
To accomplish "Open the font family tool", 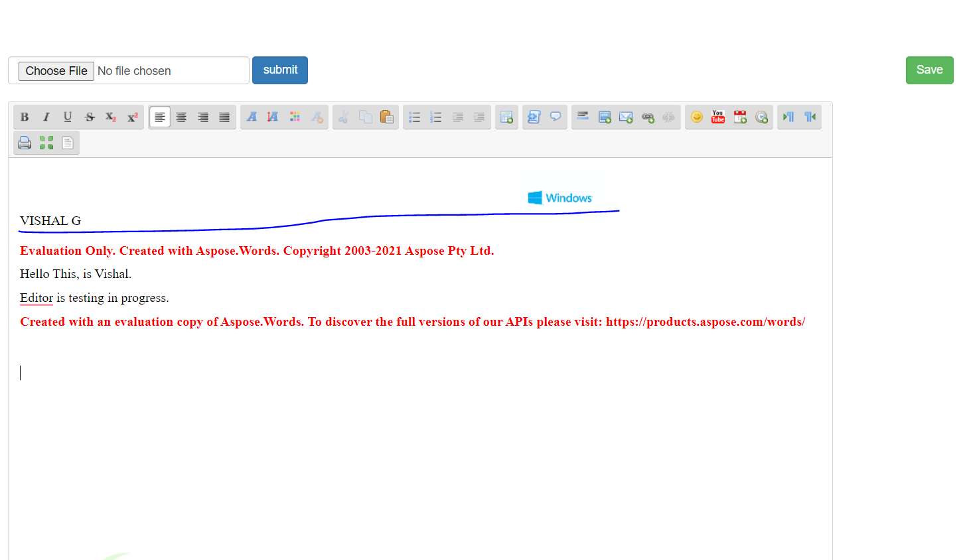I will (x=252, y=117).
